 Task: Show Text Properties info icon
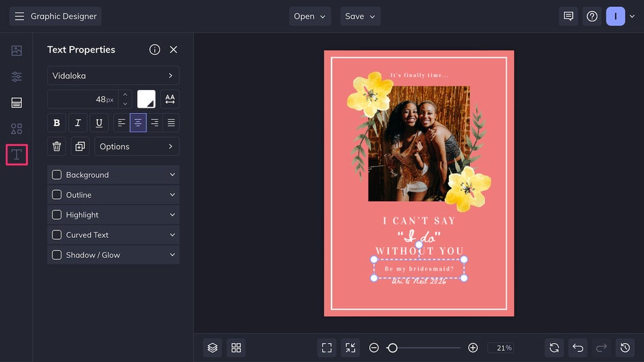tap(154, 50)
